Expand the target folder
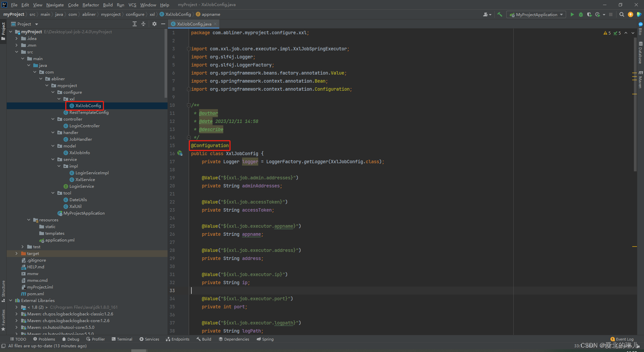Screen dimensions: 644x352 [x=16, y=254]
